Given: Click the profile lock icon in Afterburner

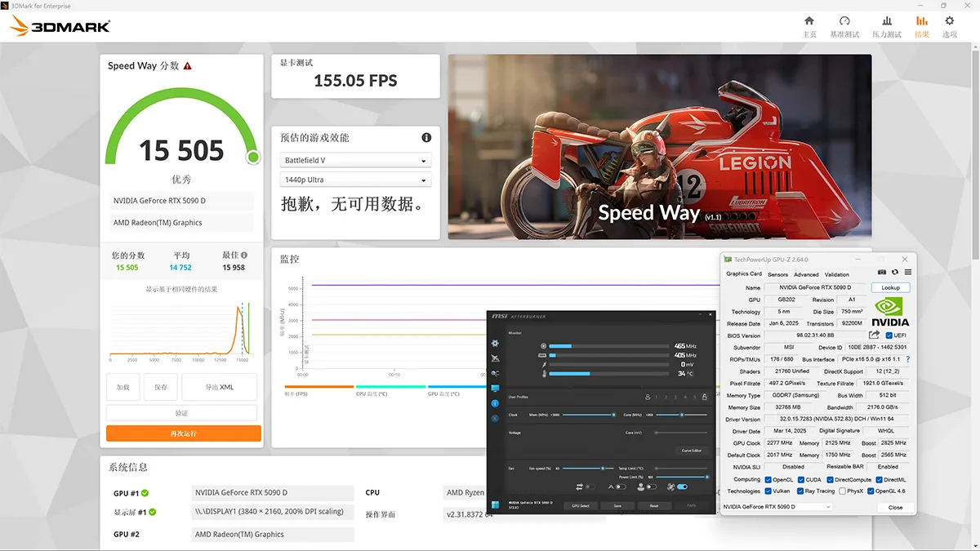Looking at the screenshot, I should pyautogui.click(x=704, y=397).
